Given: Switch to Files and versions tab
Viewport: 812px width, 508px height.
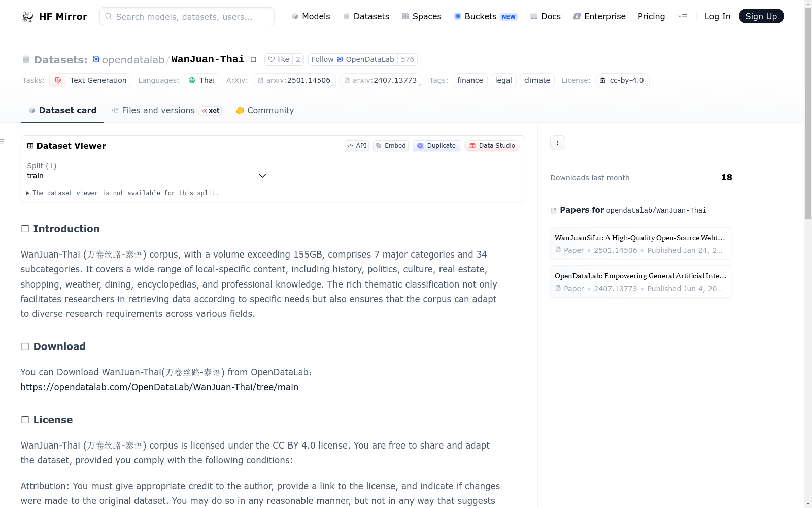Looking at the screenshot, I should pyautogui.click(x=166, y=110).
